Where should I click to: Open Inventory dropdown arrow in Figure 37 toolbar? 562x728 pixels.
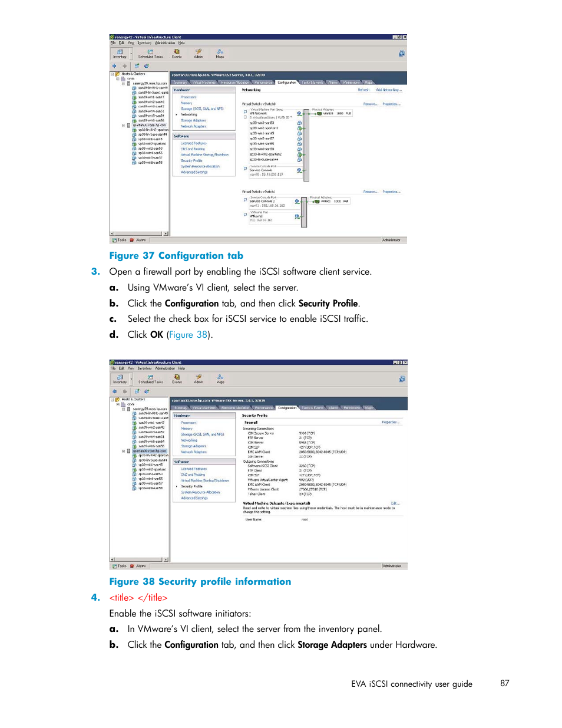(x=131, y=54)
